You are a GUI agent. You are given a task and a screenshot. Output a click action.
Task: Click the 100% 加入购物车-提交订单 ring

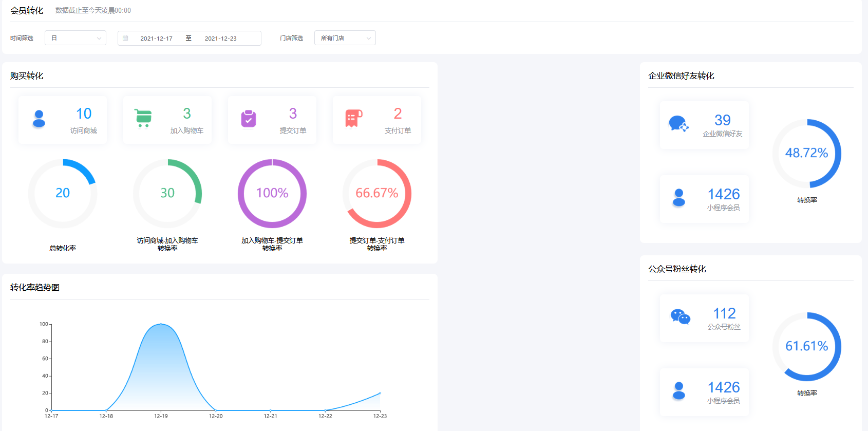pyautogui.click(x=272, y=193)
